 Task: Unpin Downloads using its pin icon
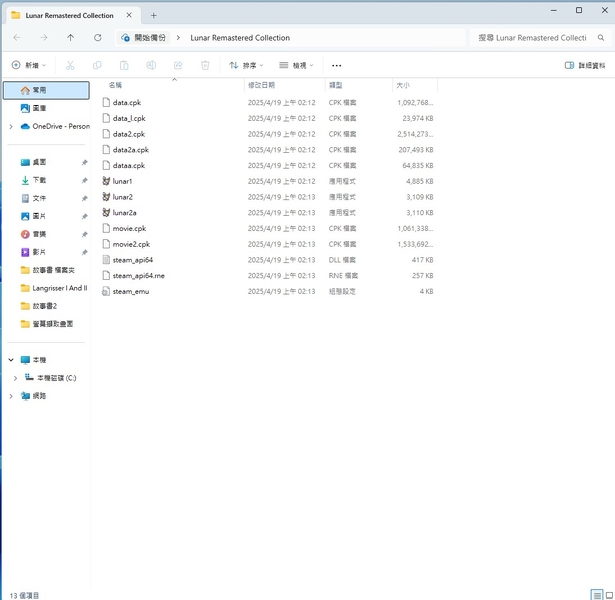(84, 180)
